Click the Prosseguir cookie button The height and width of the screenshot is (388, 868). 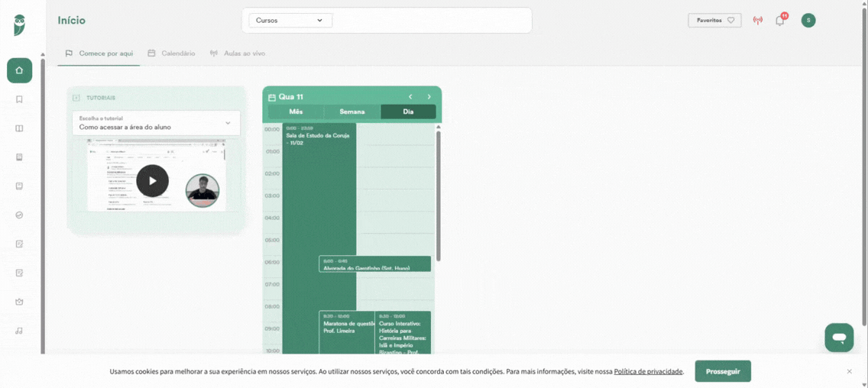coord(723,371)
